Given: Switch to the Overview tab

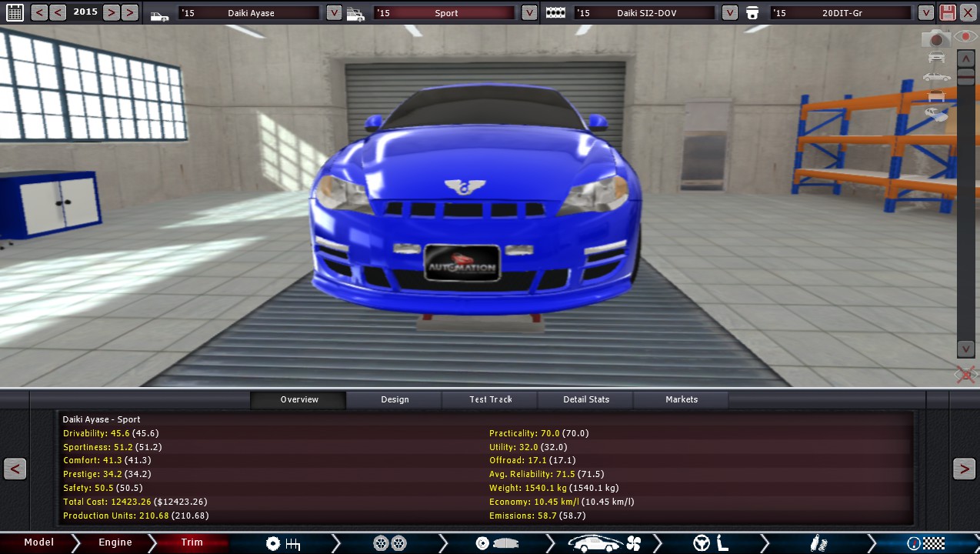Looking at the screenshot, I should point(299,399).
